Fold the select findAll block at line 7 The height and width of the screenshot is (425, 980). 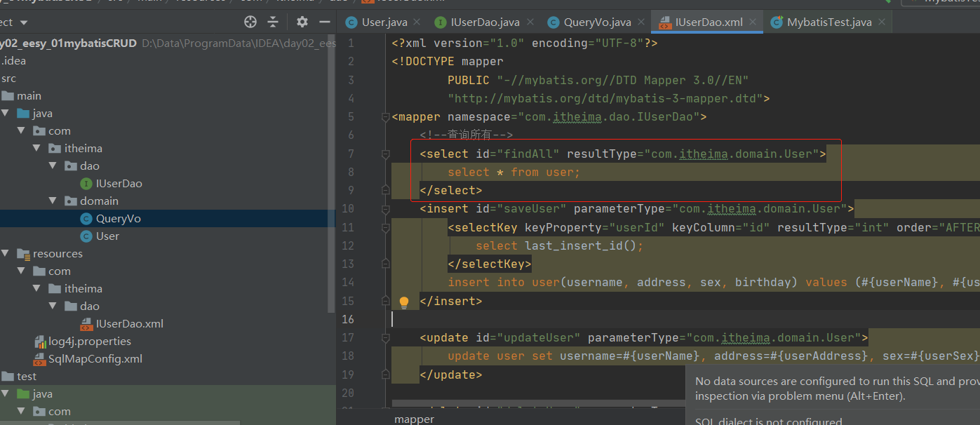point(385,154)
